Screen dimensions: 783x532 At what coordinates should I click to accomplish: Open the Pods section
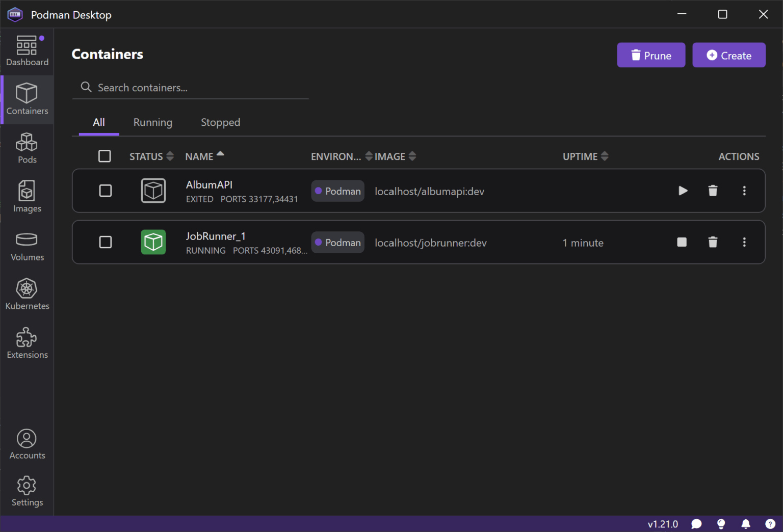pyautogui.click(x=27, y=148)
